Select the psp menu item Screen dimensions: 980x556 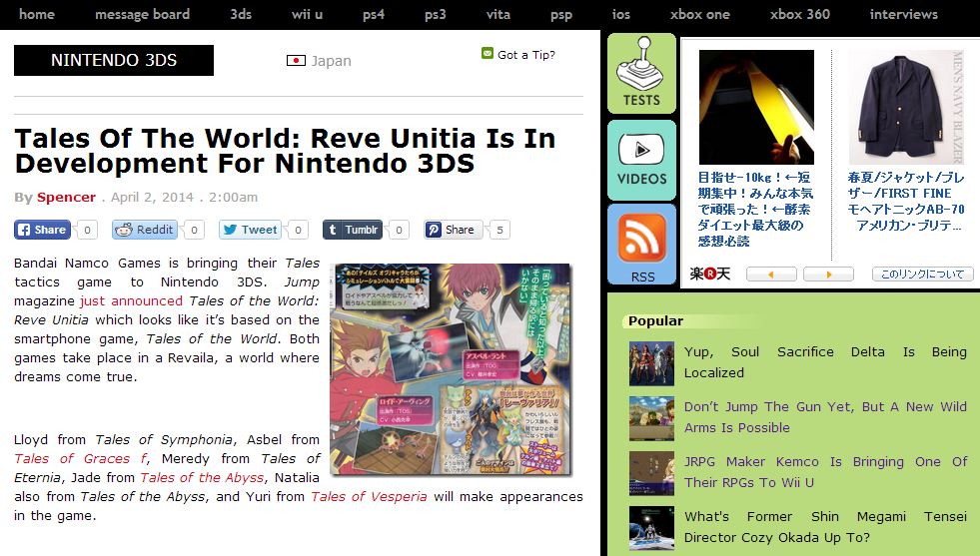tap(561, 14)
